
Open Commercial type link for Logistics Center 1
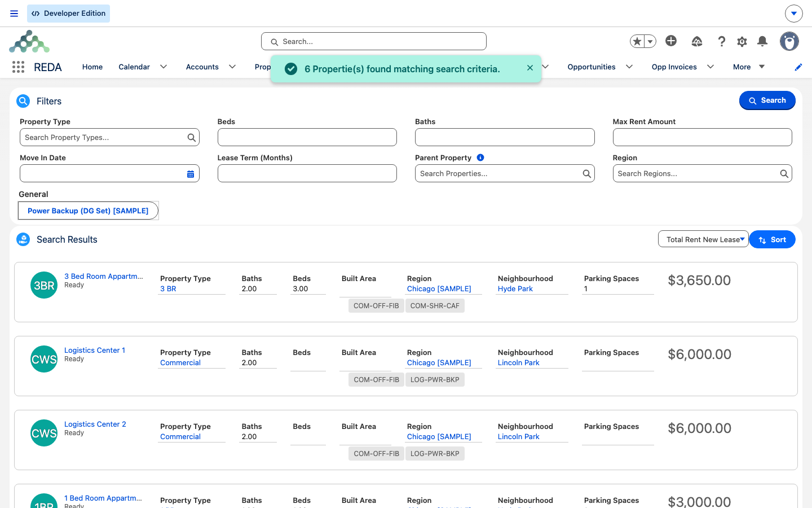point(180,362)
